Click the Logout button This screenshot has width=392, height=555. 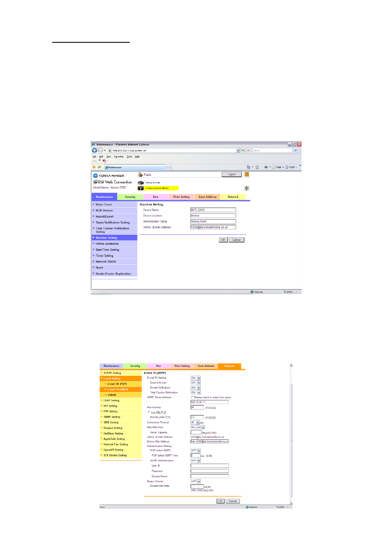(232, 174)
